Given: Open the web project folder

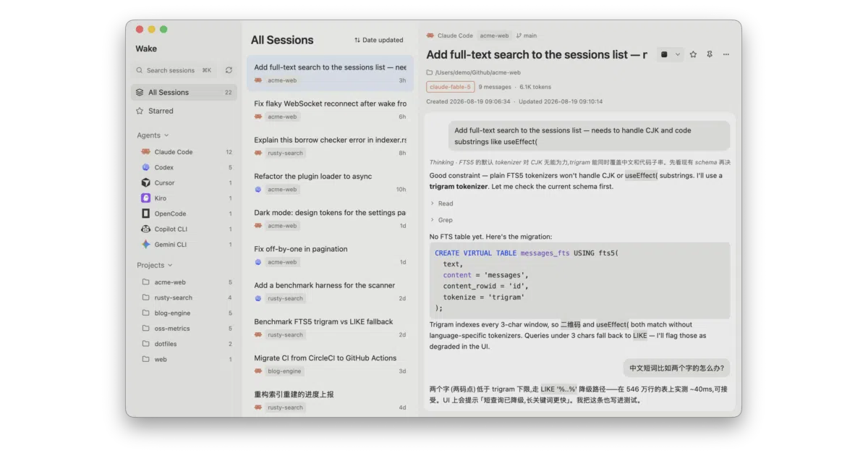Looking at the screenshot, I should pyautogui.click(x=184, y=359).
